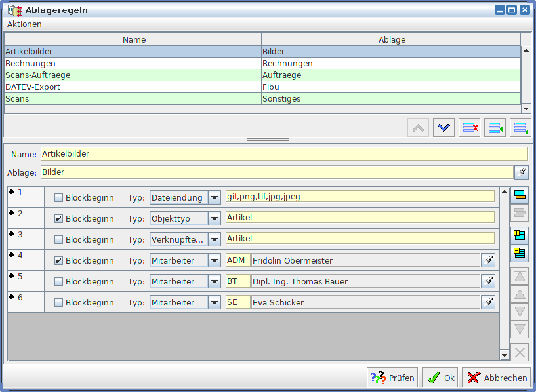Enable Blockbeginn checkbox in row 1
This screenshot has width=536, height=392.
point(59,197)
